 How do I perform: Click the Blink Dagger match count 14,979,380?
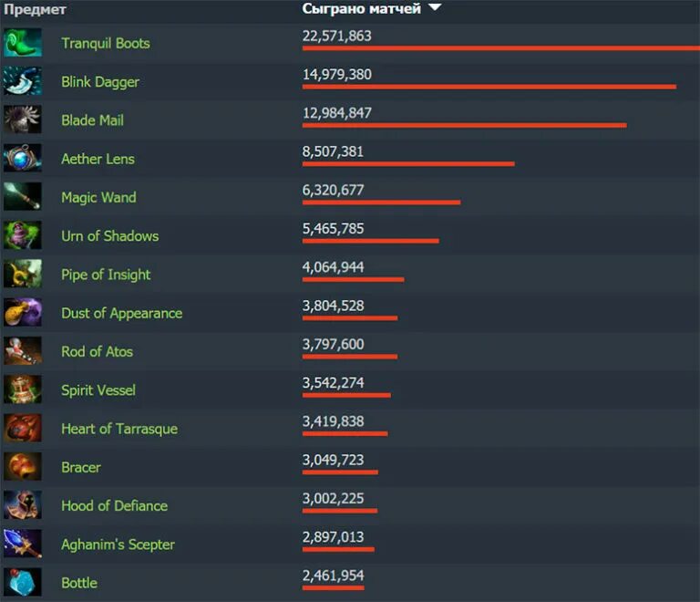336,74
